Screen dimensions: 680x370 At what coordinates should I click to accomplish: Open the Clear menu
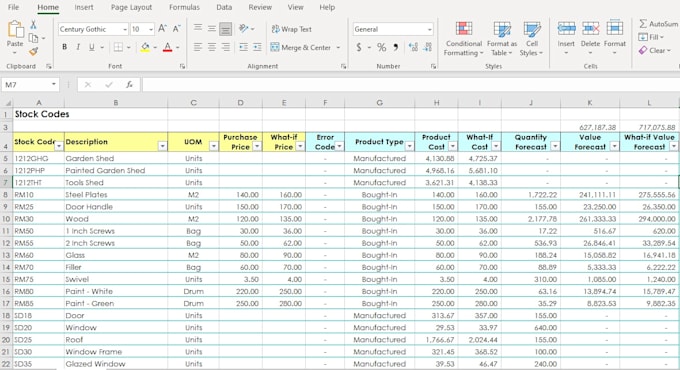[655, 51]
